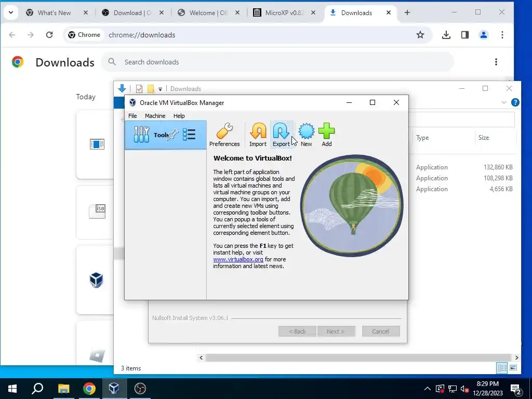Click the properties icon in Explorer quick access toolbar
The image size is (532, 399).
139,88
